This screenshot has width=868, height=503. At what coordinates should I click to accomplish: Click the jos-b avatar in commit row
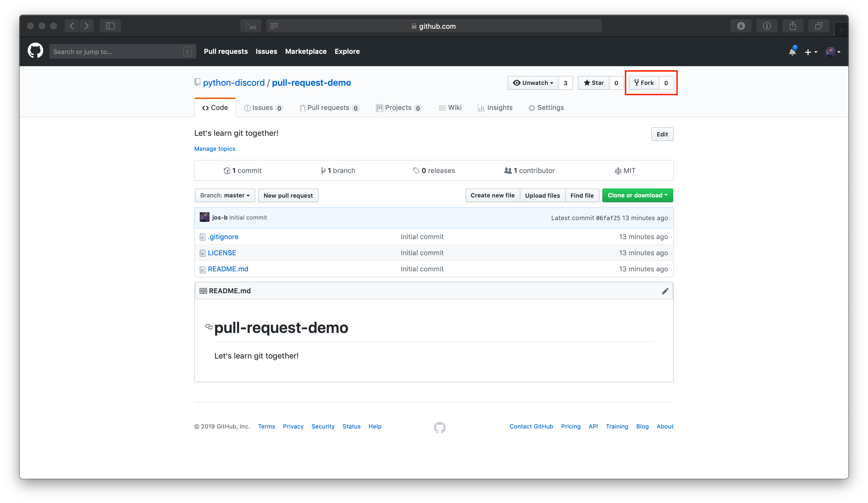pos(204,217)
